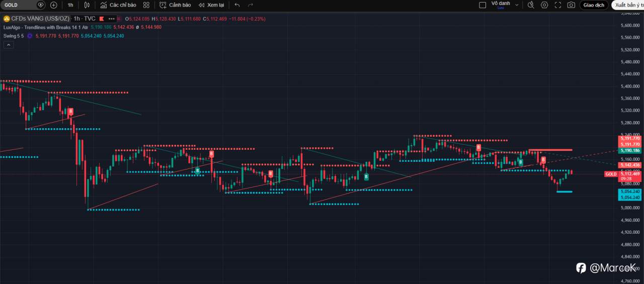
Task: Click the undo arrow
Action: click(x=237, y=5)
